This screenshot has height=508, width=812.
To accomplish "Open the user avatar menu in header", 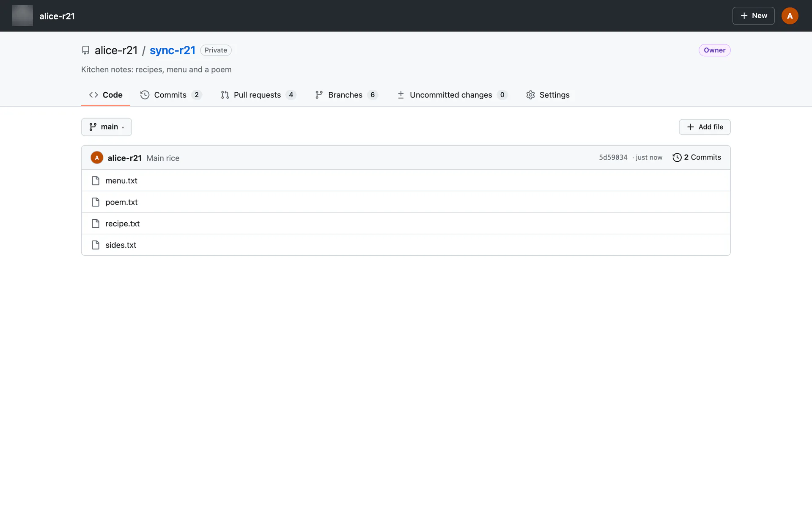I will pyautogui.click(x=790, y=16).
